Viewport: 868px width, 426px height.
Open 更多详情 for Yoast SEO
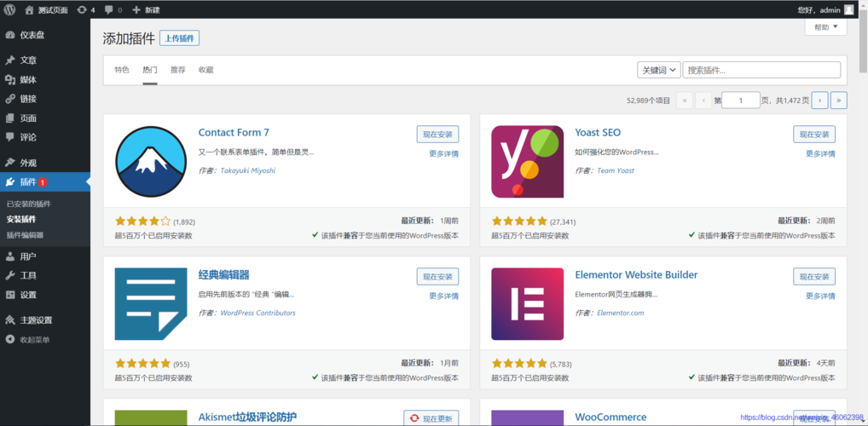pos(820,154)
